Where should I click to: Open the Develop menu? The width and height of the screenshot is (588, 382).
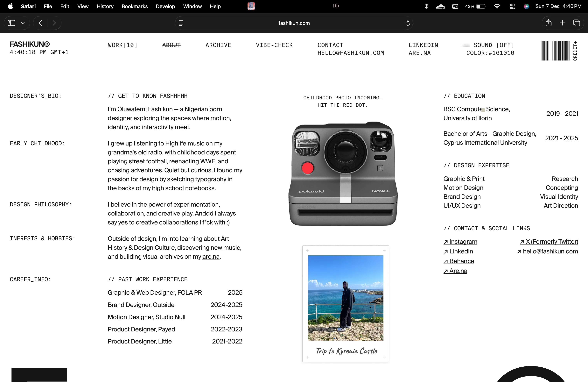165,6
